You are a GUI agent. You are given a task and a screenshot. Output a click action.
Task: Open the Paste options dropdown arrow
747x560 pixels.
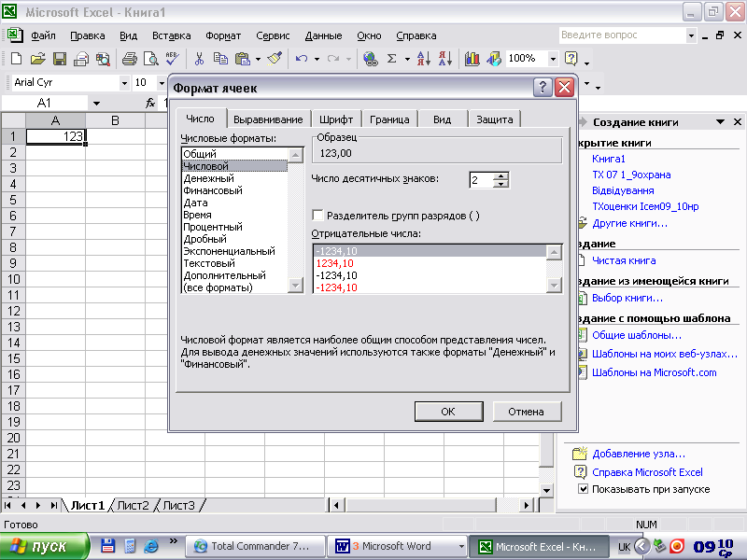coord(259,59)
